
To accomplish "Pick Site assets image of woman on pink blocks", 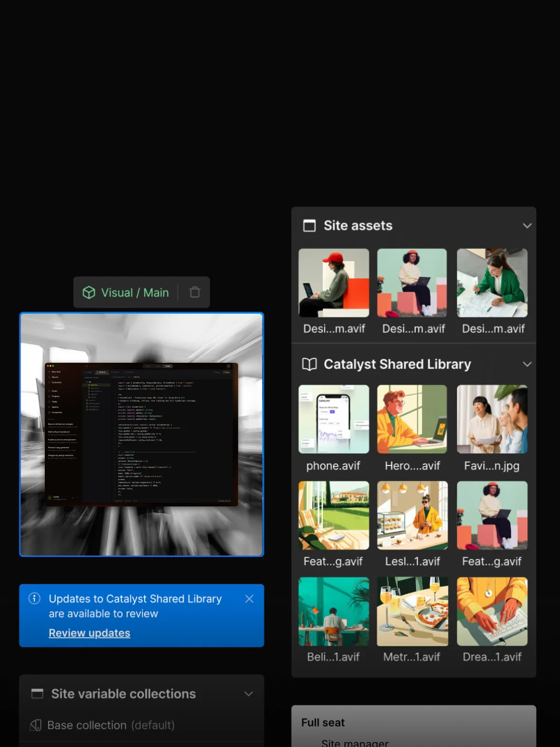I will tap(412, 283).
